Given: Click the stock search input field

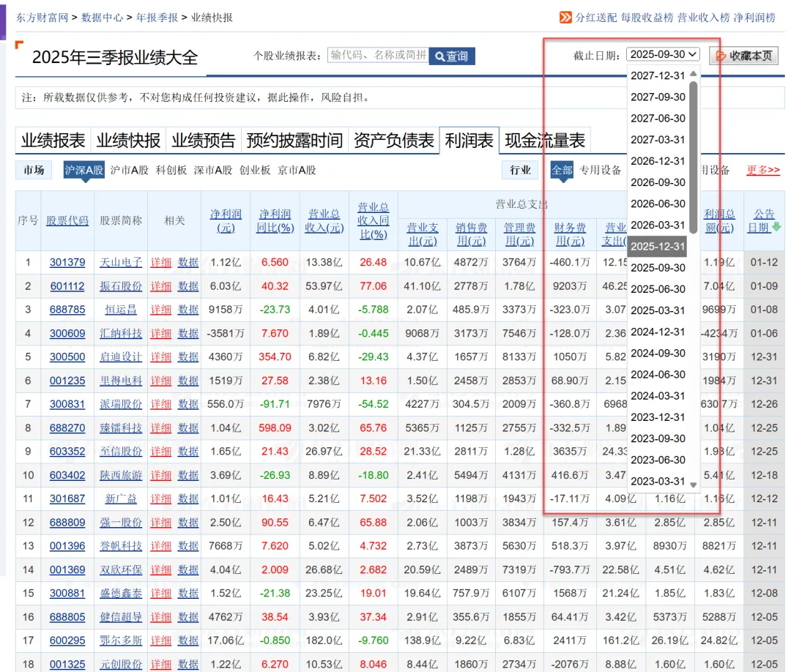Looking at the screenshot, I should [x=378, y=56].
